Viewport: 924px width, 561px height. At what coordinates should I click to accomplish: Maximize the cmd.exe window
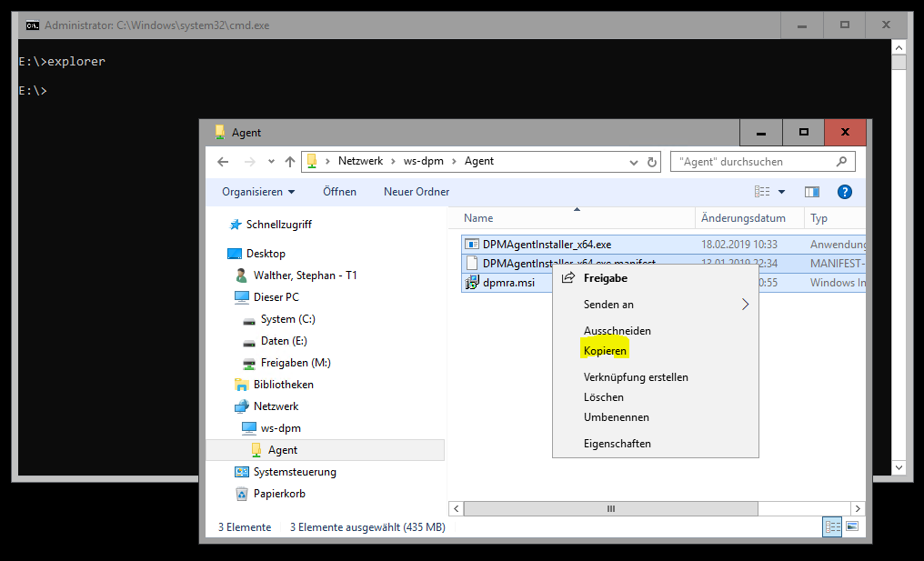[845, 25]
